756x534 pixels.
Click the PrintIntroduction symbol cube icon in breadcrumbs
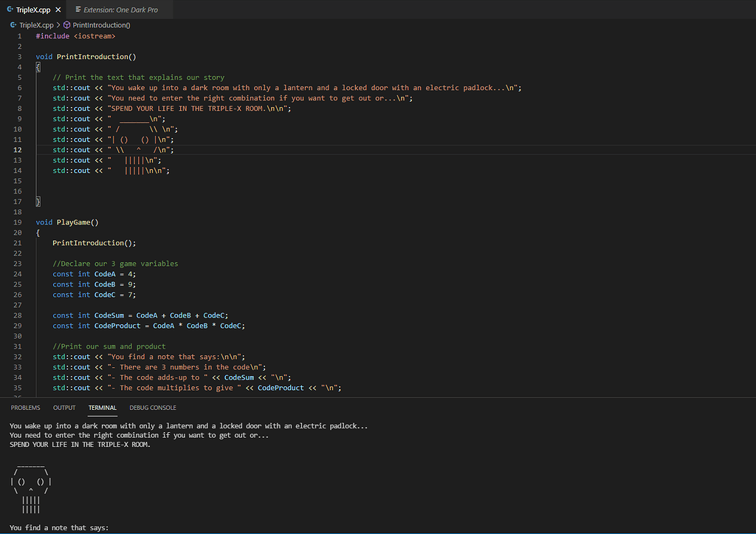pyautogui.click(x=67, y=24)
